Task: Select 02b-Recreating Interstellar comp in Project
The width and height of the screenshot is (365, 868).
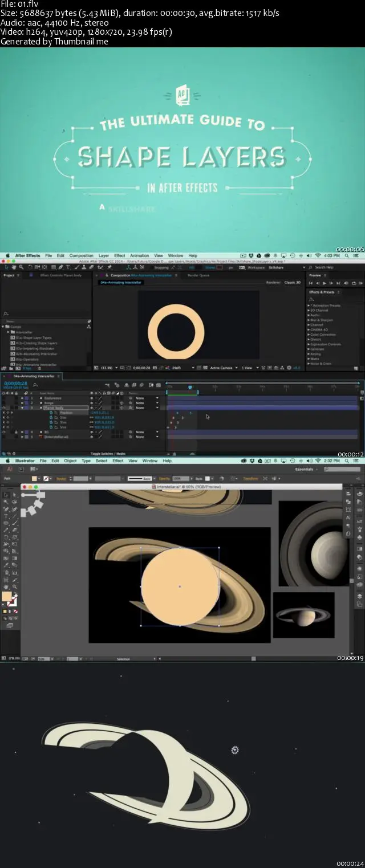Action: click(x=34, y=354)
